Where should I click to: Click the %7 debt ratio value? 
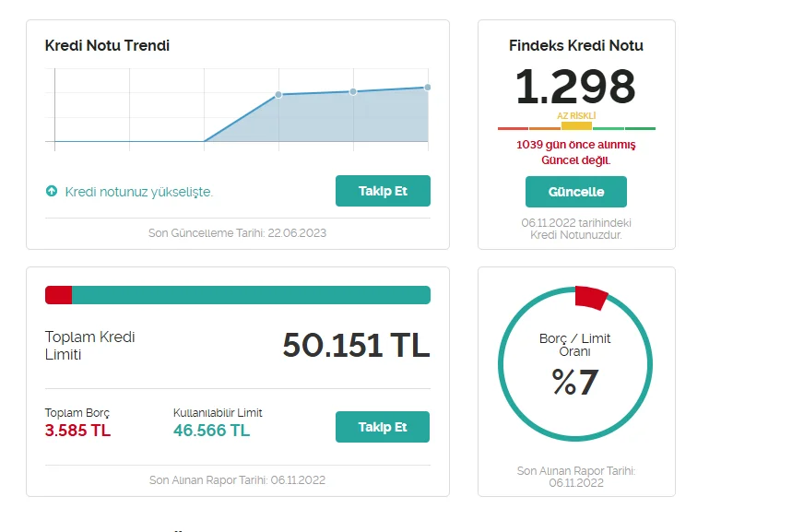[x=575, y=382]
